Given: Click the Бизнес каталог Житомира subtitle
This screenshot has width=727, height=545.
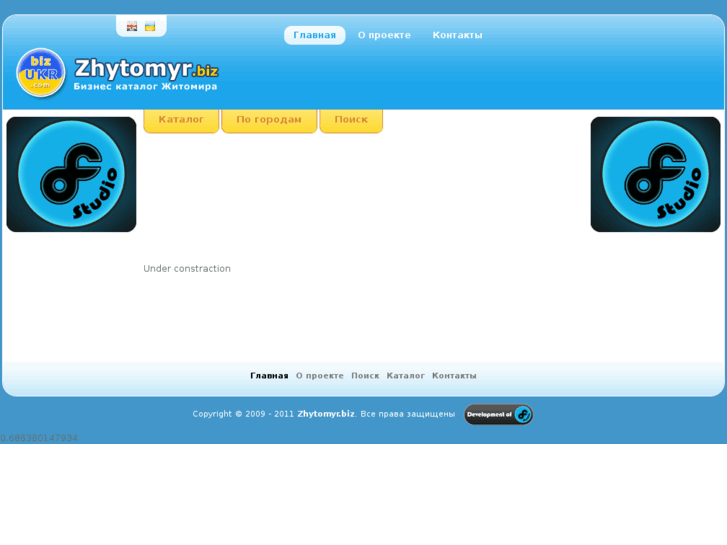Looking at the screenshot, I should coord(145,86).
